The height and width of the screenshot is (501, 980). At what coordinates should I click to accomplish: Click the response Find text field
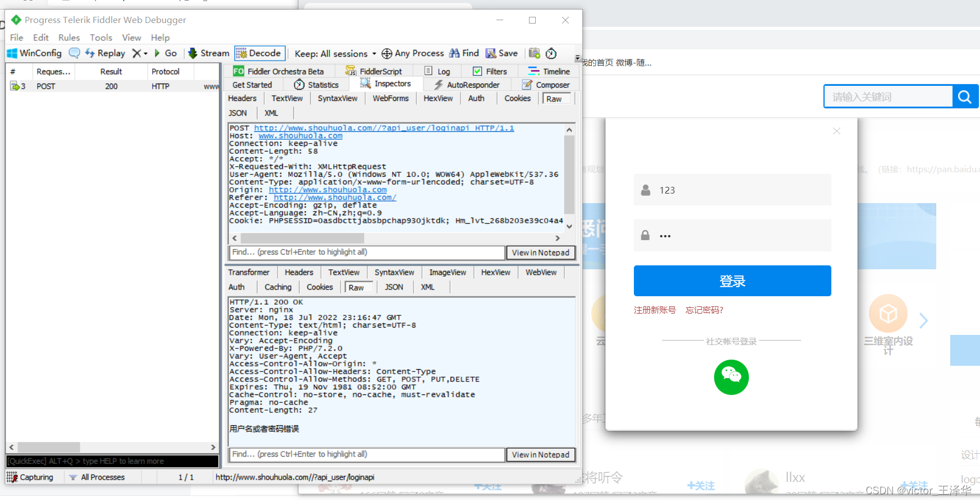tap(367, 454)
